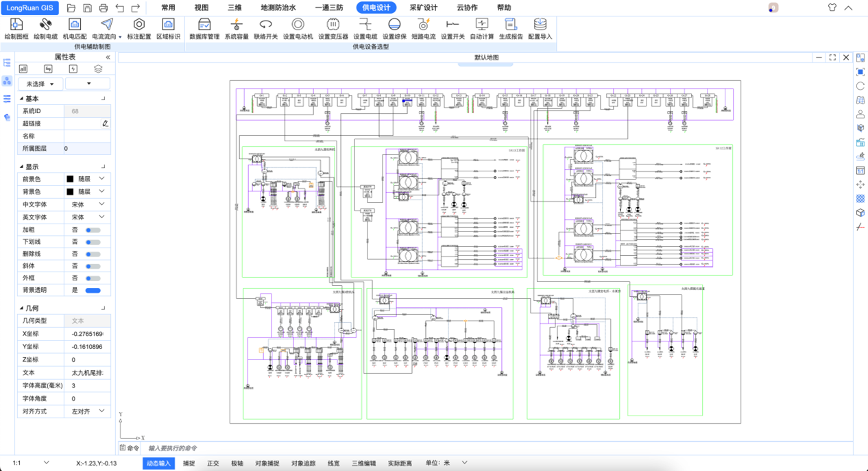This screenshot has width=868, height=471.
Task: Disable the 背景透明 transparent background switch
Action: pos(93,290)
